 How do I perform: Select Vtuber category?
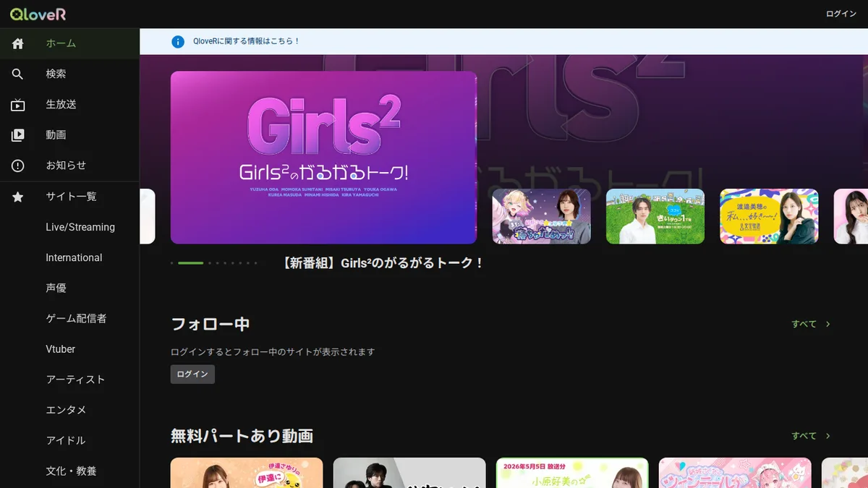69,348
